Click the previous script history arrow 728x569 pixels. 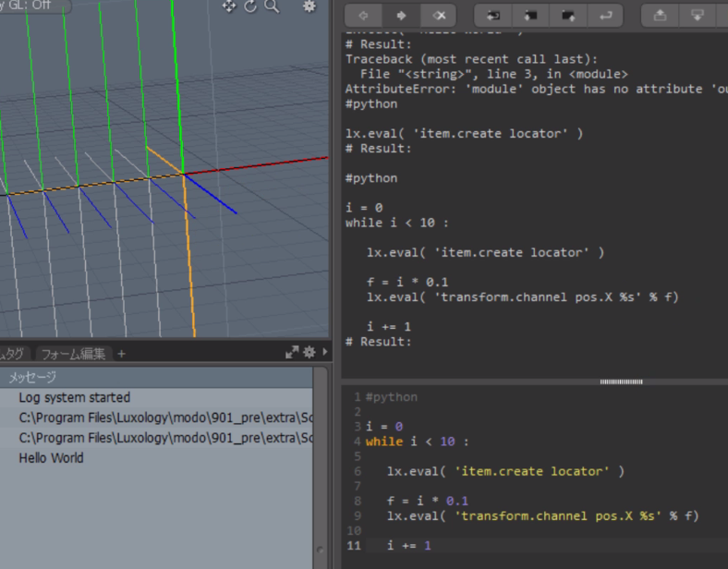pos(363,16)
